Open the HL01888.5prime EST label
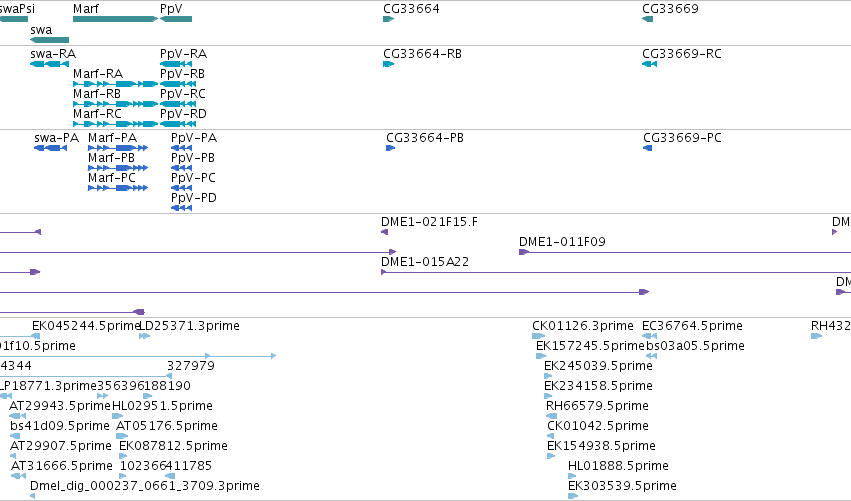 [x=618, y=466]
